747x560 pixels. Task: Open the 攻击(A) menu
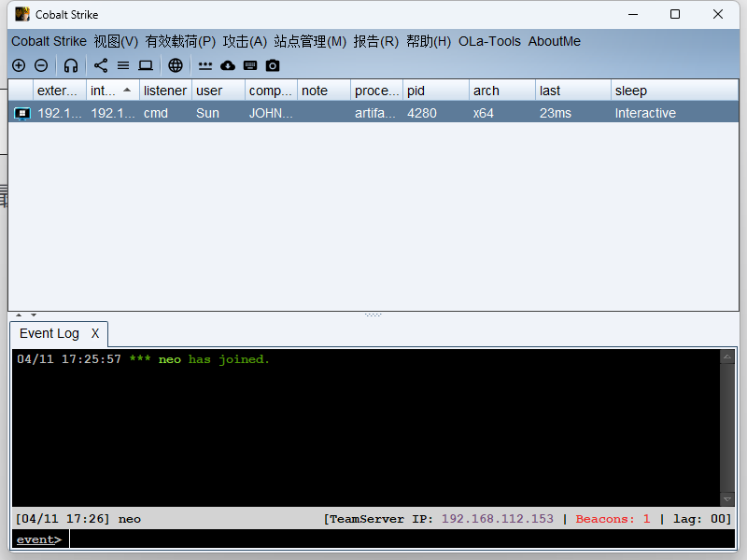pyautogui.click(x=245, y=41)
